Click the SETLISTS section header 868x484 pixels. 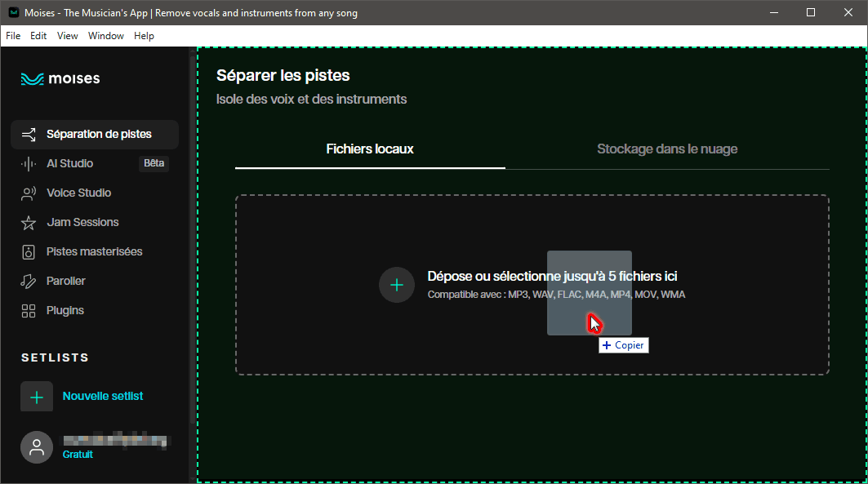[55, 357]
